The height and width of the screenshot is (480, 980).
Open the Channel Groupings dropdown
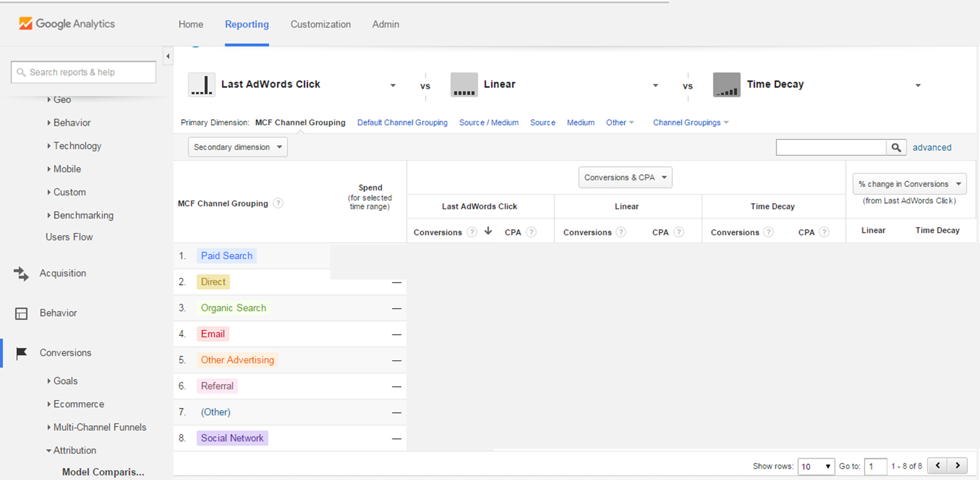pyautogui.click(x=691, y=123)
